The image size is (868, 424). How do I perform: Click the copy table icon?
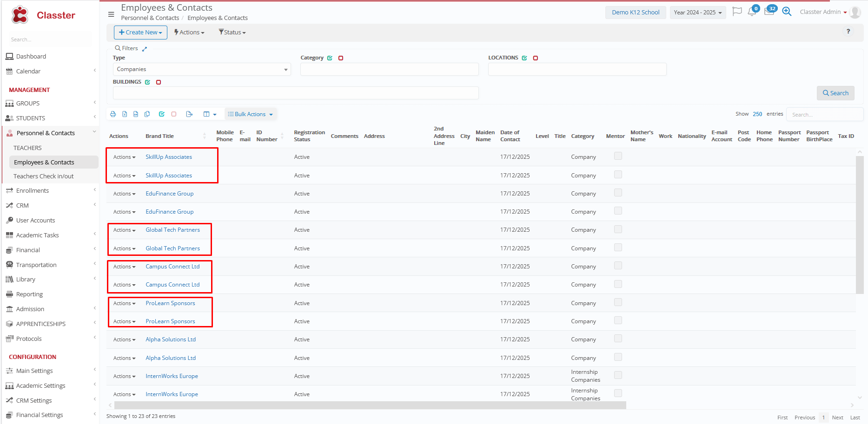(x=147, y=114)
